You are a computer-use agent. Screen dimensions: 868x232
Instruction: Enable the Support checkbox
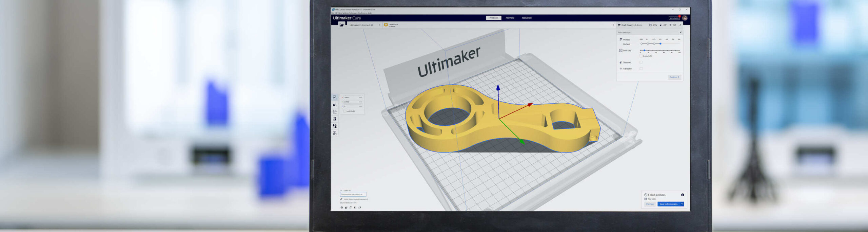coord(641,62)
